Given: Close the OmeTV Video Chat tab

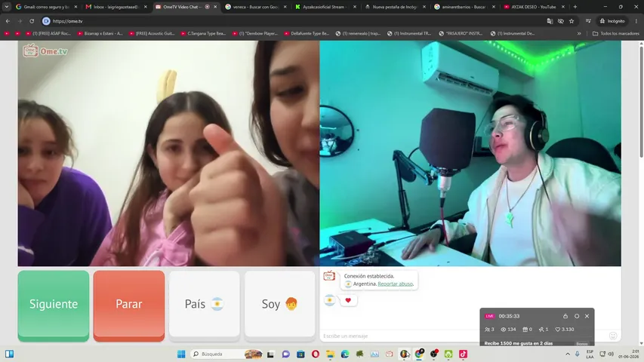Looking at the screenshot, I should 215,7.
